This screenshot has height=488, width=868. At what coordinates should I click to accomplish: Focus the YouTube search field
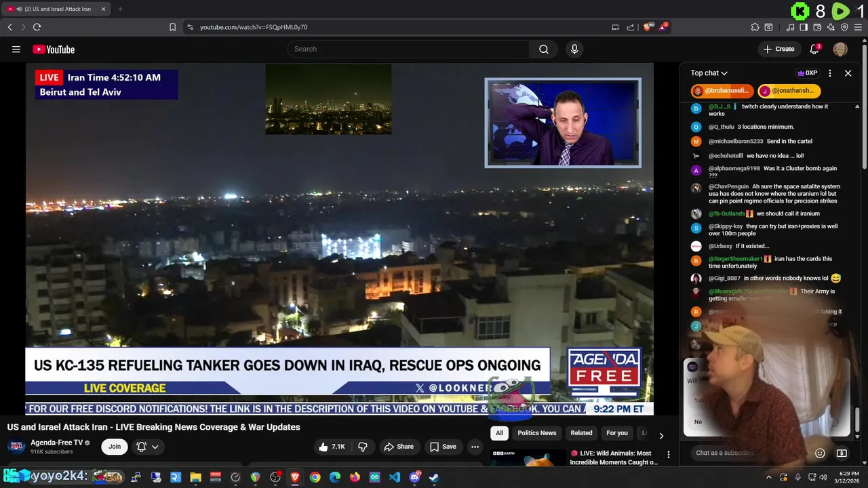click(408, 49)
